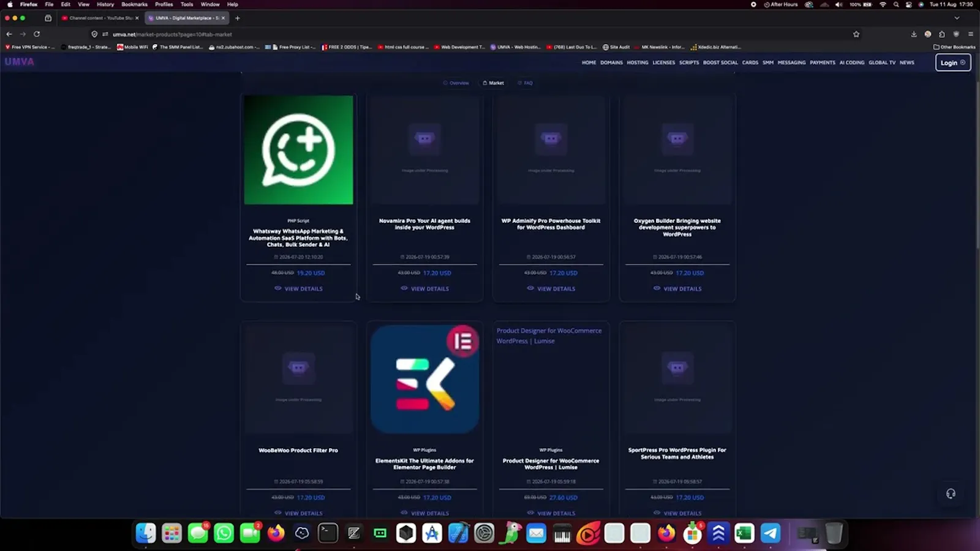Open Telegram from the dock
Screen dimensions: 980x551
[771, 533]
